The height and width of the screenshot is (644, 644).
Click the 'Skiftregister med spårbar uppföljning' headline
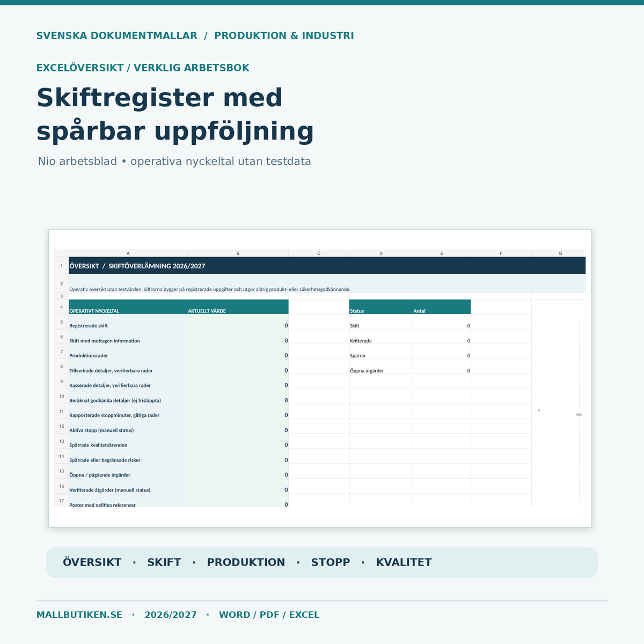tap(175, 114)
